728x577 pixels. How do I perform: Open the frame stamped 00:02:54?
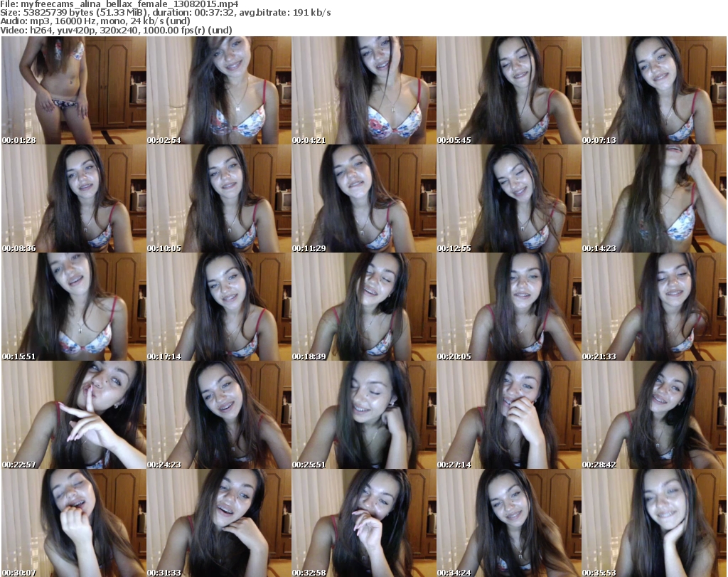219,90
